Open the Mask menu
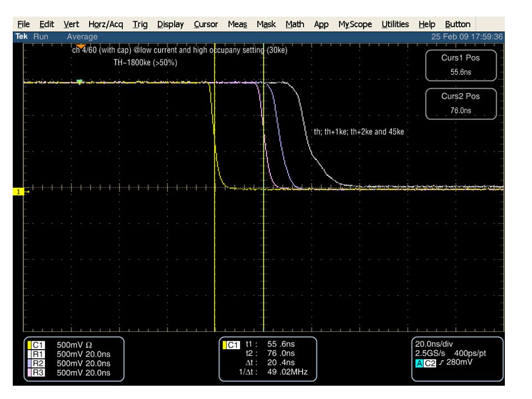 pos(266,24)
